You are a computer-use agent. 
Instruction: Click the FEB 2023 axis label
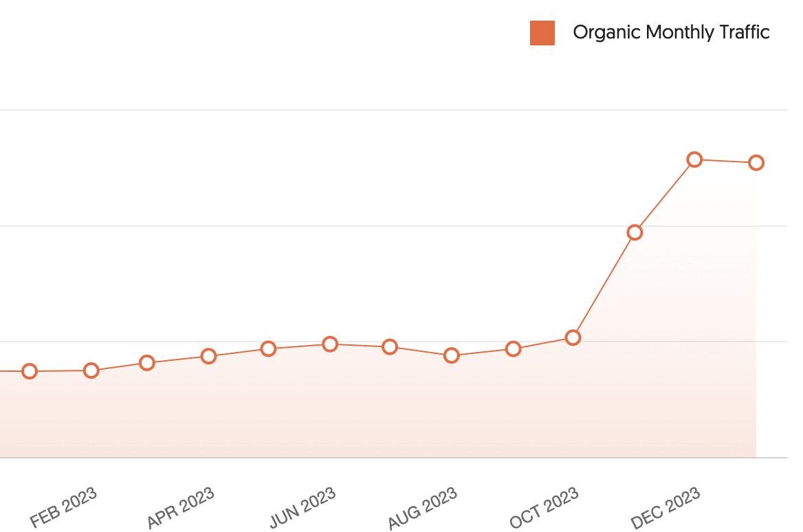(63, 507)
